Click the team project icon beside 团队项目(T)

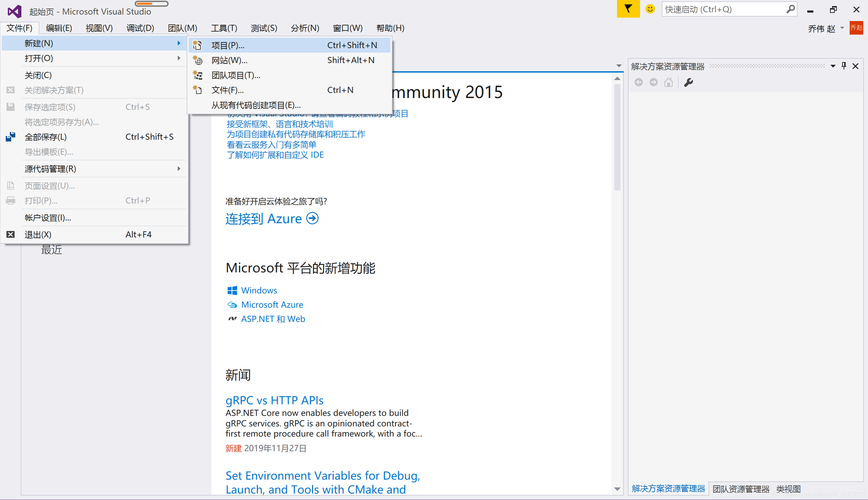click(x=197, y=75)
